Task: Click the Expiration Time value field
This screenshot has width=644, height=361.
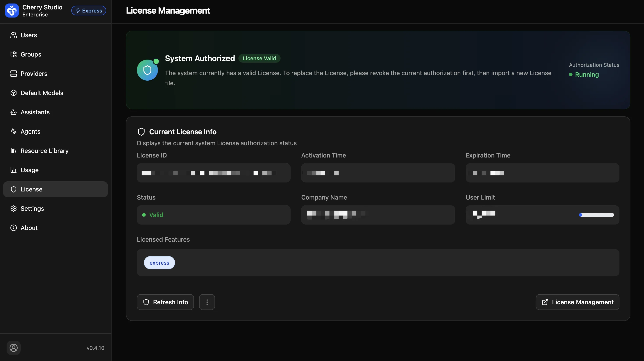Action: 542,173
